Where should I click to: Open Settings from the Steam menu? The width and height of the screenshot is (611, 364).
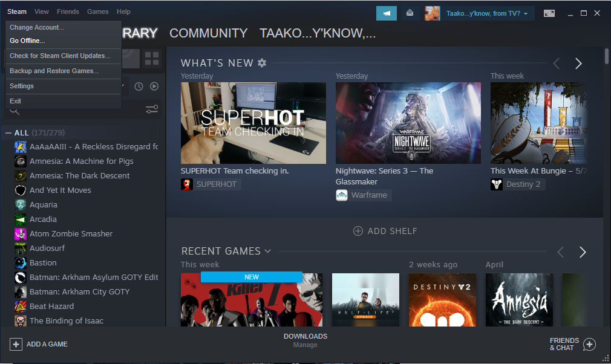tap(63, 86)
